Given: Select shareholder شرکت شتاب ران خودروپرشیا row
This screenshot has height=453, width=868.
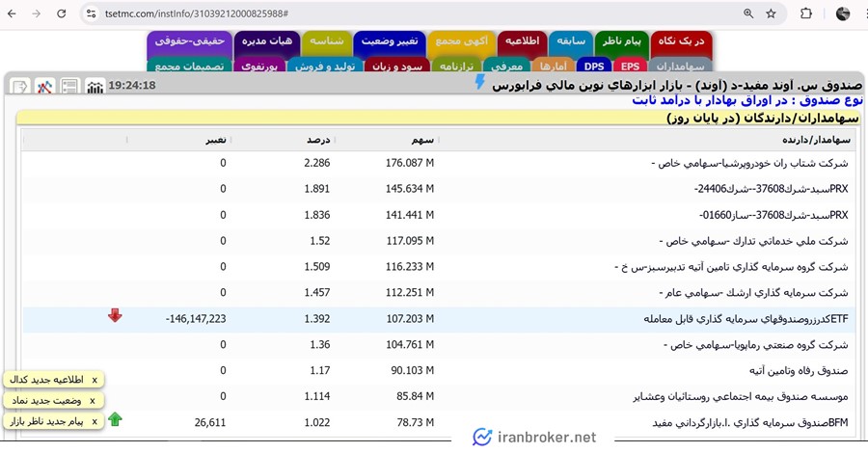Looking at the screenshot, I should coord(439,163).
